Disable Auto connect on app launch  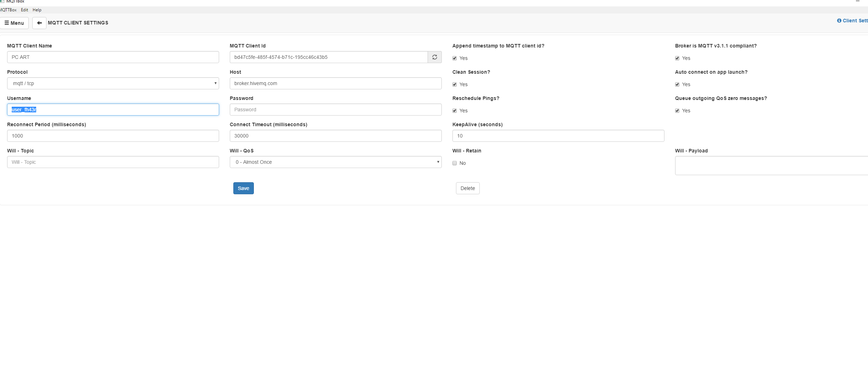coord(677,84)
